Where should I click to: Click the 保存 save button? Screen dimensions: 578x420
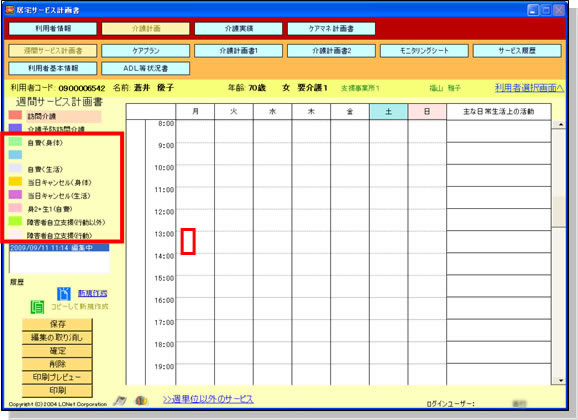pyautogui.click(x=57, y=324)
